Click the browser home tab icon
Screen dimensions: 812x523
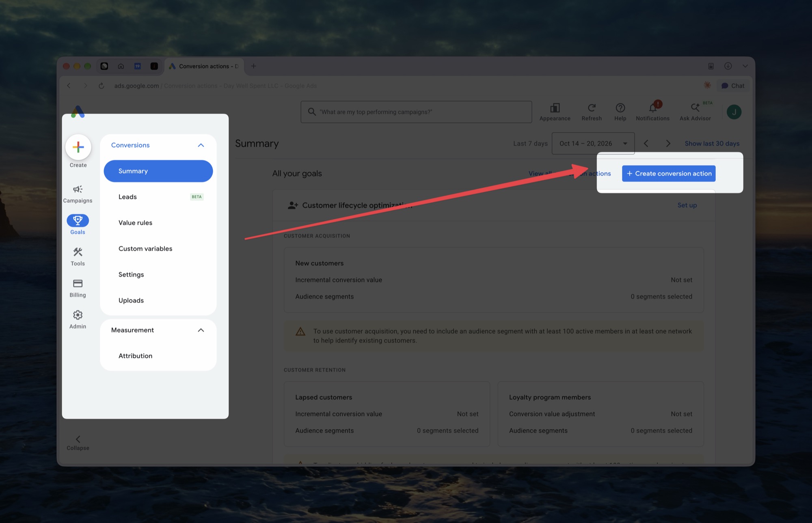point(121,66)
